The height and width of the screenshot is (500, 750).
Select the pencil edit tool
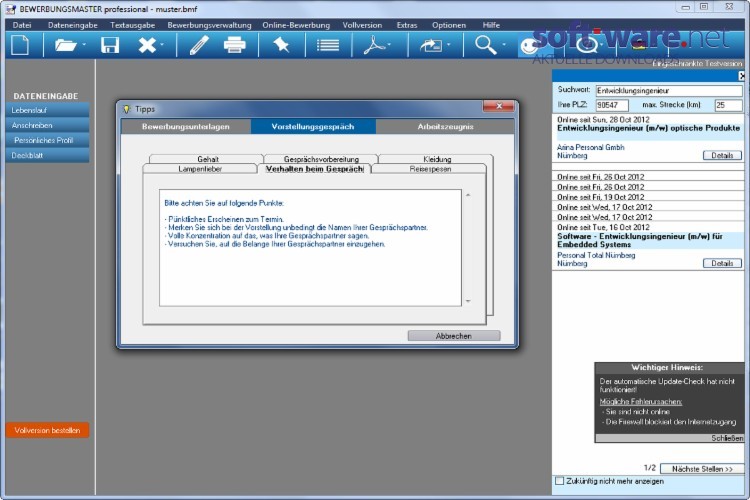click(199, 45)
